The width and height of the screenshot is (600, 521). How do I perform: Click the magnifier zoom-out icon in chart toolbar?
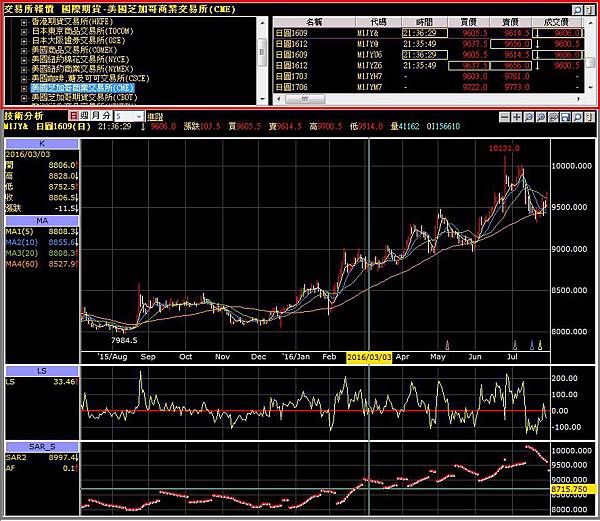tap(529, 117)
